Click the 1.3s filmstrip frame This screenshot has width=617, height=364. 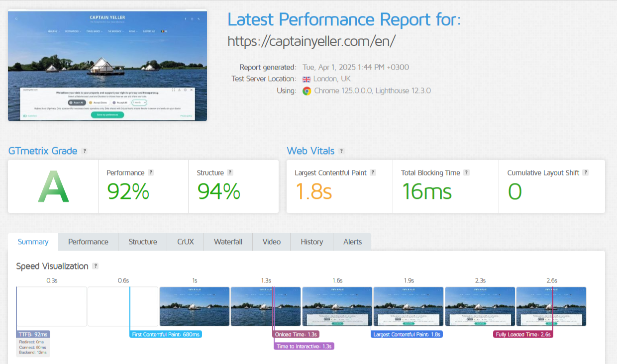pos(266,306)
